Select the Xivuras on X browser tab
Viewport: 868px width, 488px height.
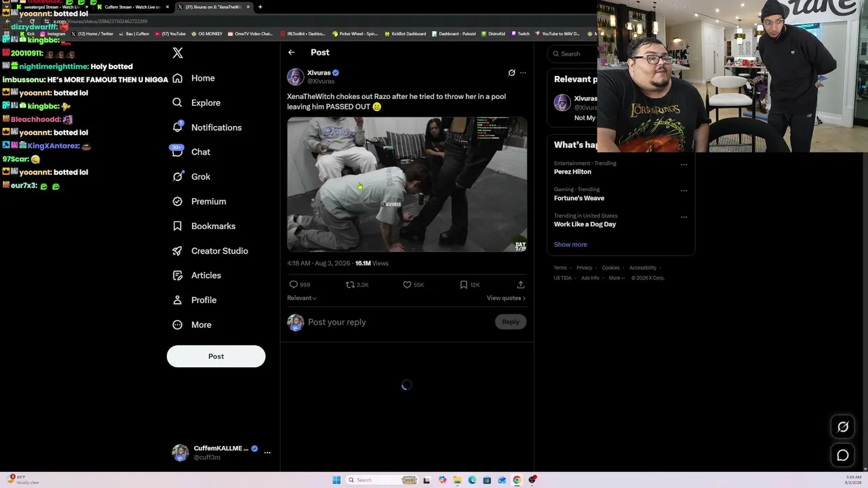[x=214, y=7]
